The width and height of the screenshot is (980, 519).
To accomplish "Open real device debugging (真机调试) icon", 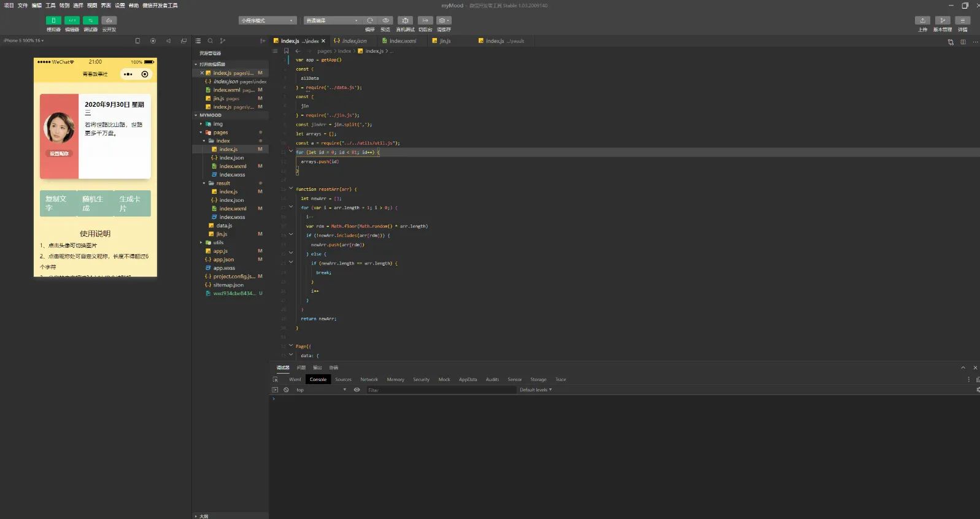I will click(x=405, y=20).
